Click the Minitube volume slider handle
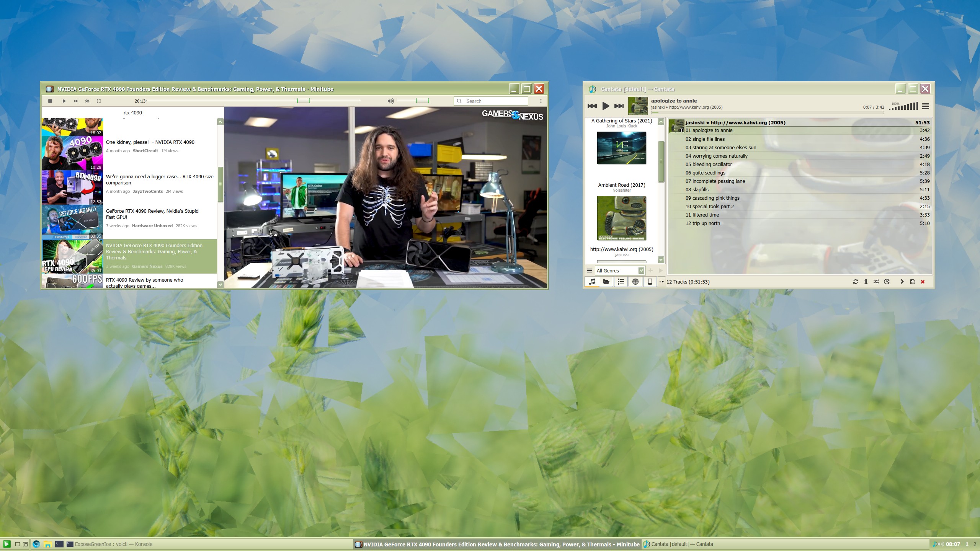 422,101
